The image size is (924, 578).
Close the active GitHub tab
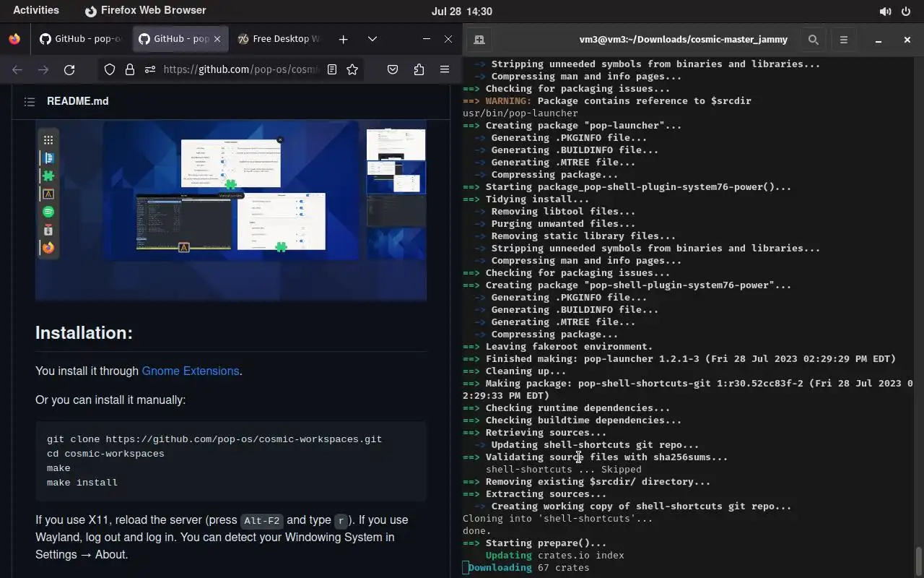pyautogui.click(x=218, y=39)
